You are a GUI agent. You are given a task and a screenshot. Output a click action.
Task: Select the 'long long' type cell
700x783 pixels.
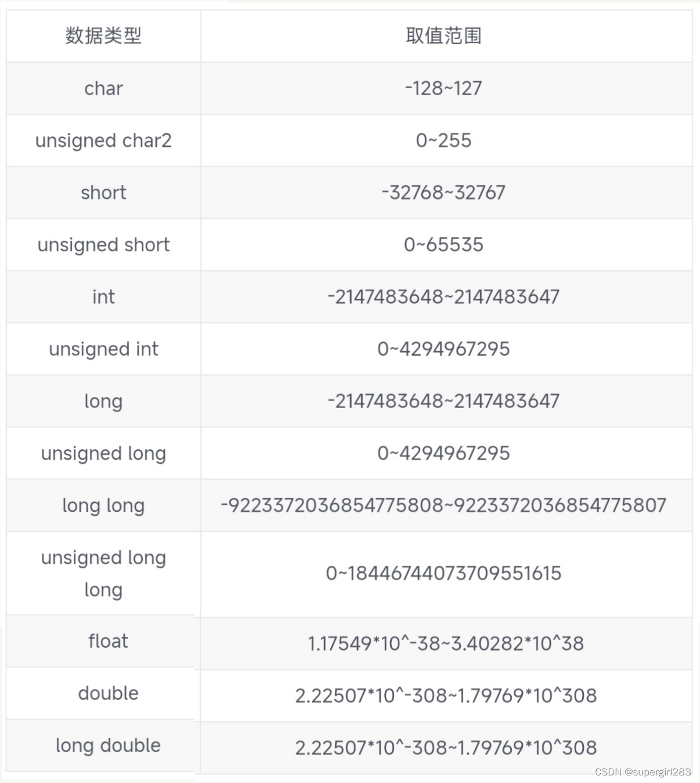[103, 506]
